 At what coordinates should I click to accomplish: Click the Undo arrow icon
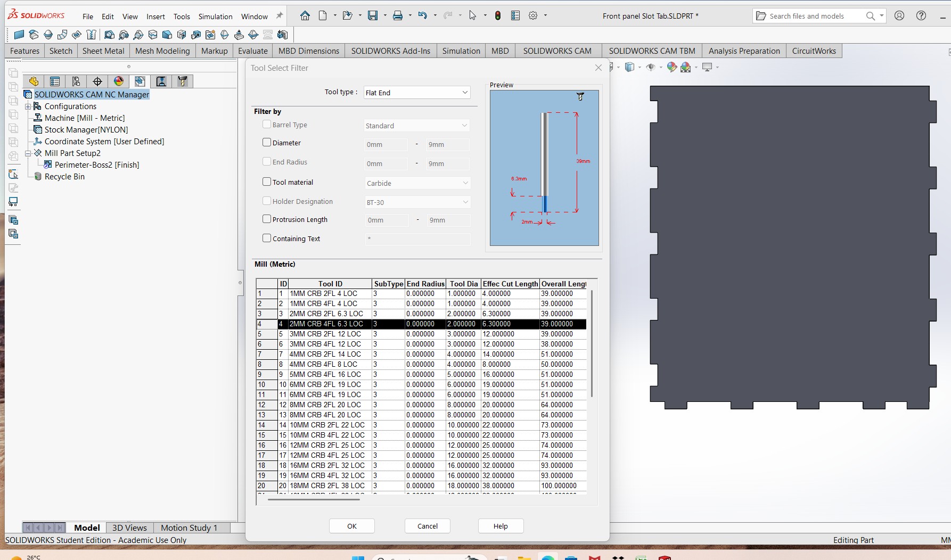(423, 16)
